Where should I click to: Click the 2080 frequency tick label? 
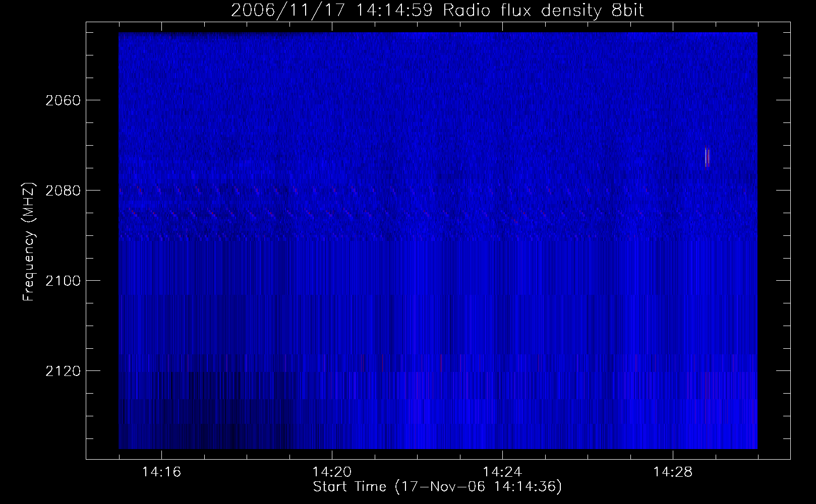coord(63,191)
